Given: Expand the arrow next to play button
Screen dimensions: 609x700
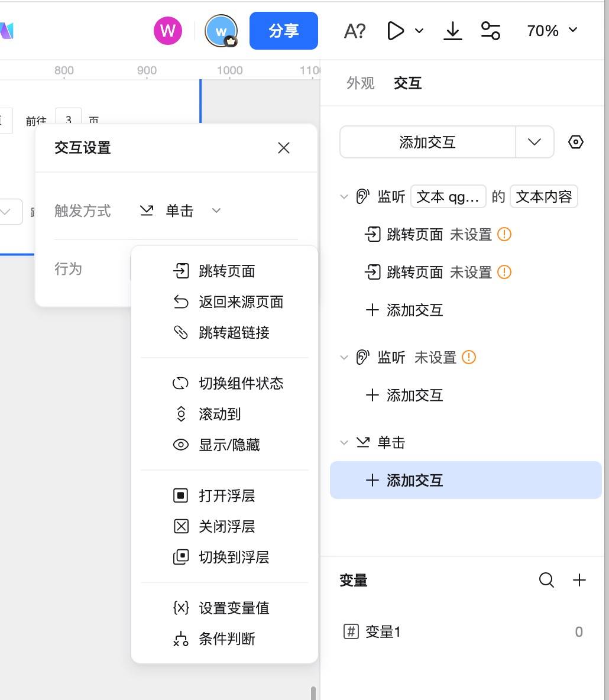Looking at the screenshot, I should click(419, 31).
